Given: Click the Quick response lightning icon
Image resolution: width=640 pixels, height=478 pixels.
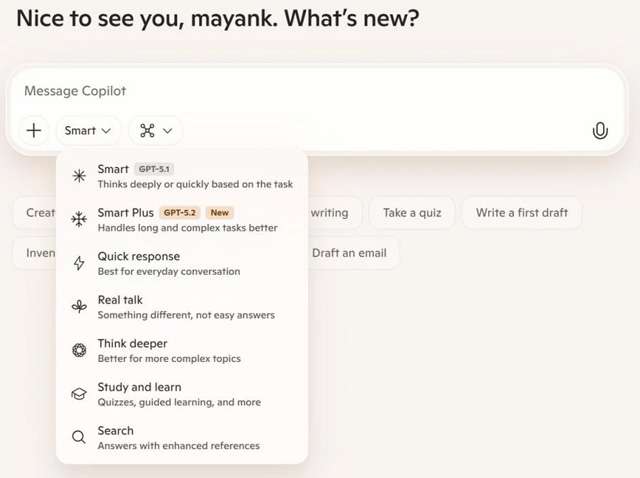Looking at the screenshot, I should coord(79,263).
